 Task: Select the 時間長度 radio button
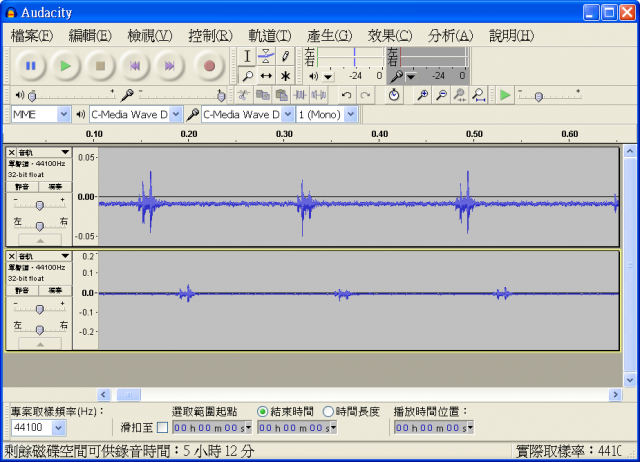pyautogui.click(x=328, y=412)
